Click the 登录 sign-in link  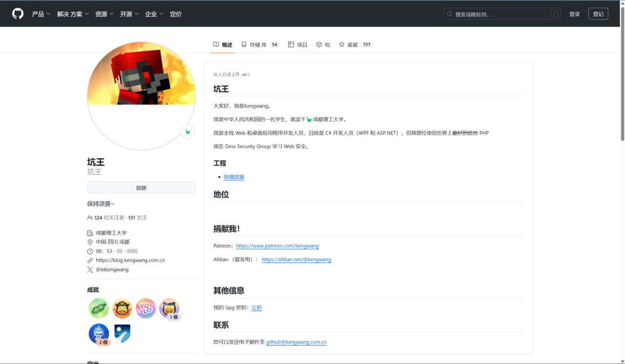pos(574,14)
